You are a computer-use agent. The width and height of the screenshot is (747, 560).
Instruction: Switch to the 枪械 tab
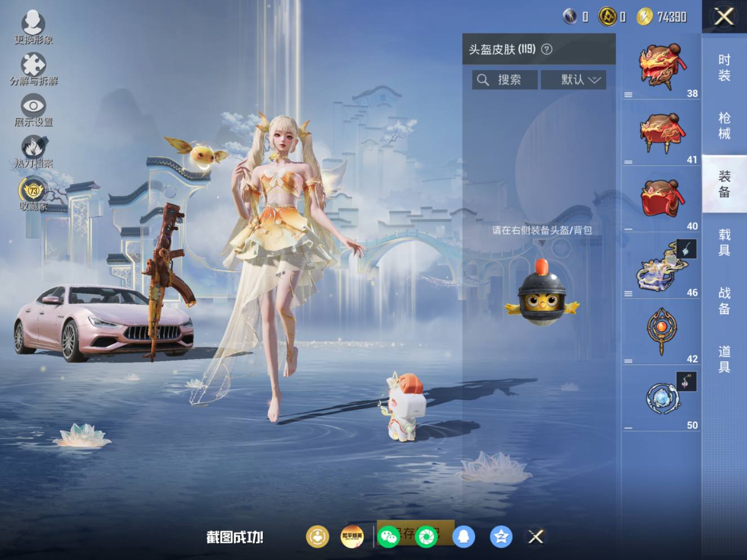click(x=724, y=126)
